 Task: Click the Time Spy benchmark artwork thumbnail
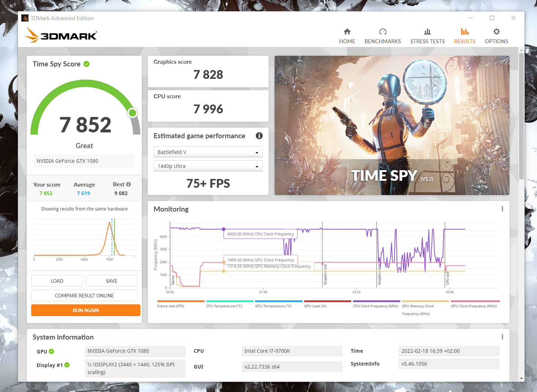(x=392, y=125)
